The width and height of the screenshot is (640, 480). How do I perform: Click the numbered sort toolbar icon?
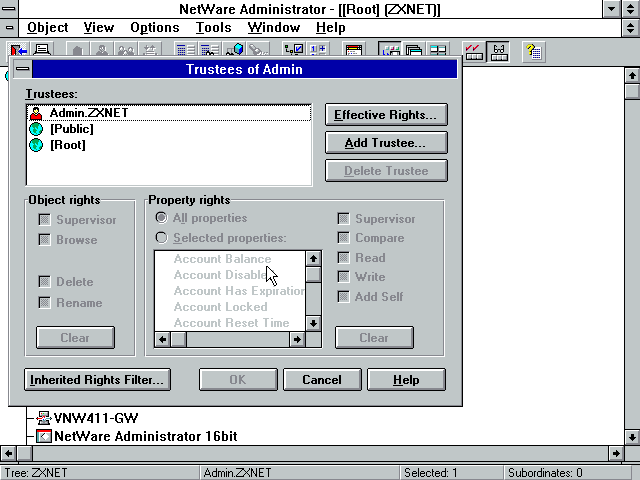[318, 50]
